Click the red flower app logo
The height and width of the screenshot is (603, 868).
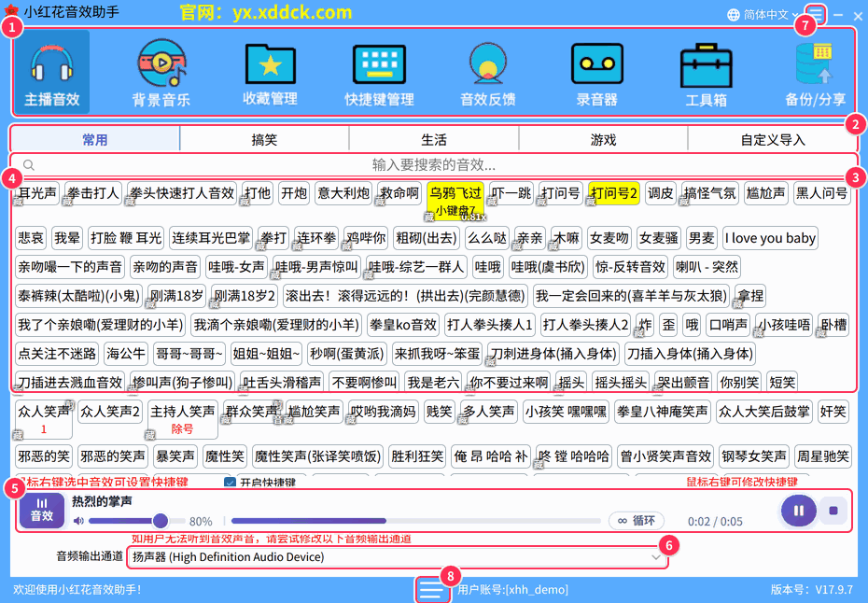(10, 11)
